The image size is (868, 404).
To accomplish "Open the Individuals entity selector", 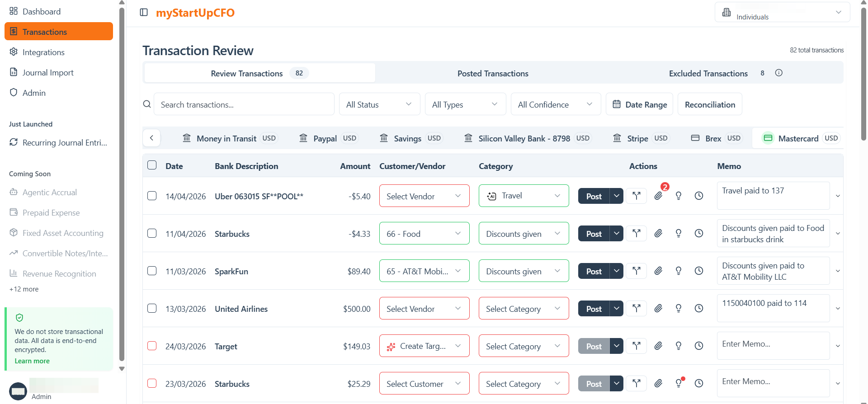I will (782, 12).
